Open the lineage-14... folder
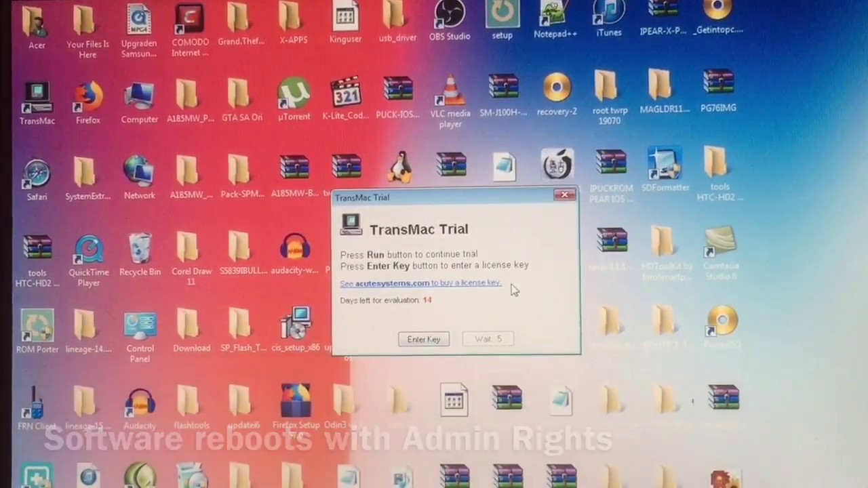 pyautogui.click(x=88, y=332)
